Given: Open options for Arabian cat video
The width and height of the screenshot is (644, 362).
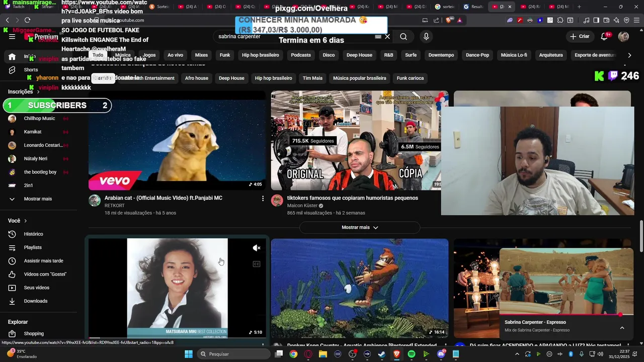Looking at the screenshot, I should click(263, 199).
